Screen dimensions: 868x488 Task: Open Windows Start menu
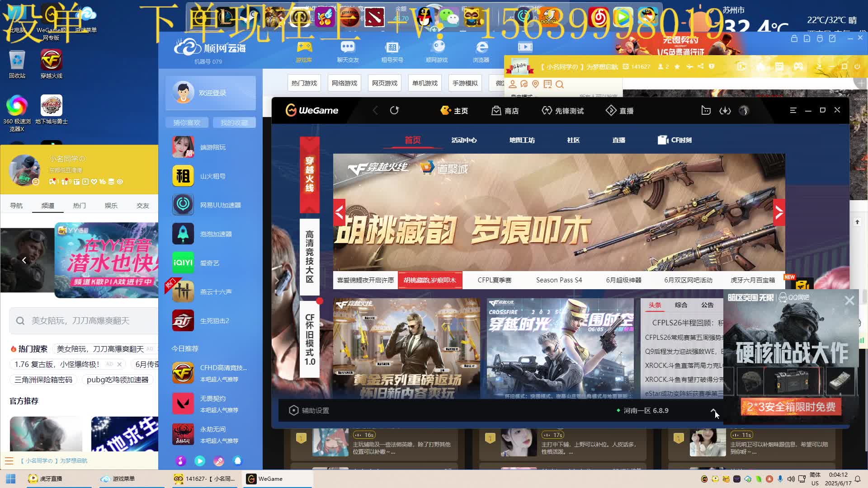tap(11, 479)
